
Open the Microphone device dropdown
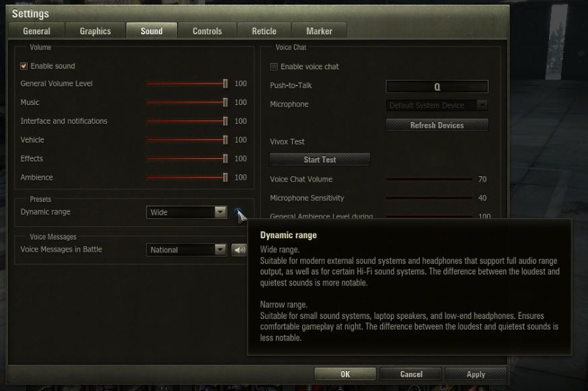pyautogui.click(x=437, y=105)
